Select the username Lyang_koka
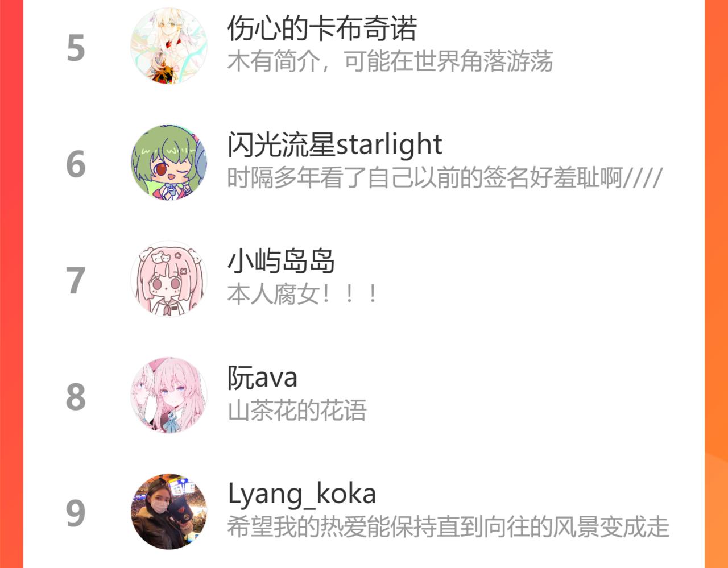 (x=302, y=494)
